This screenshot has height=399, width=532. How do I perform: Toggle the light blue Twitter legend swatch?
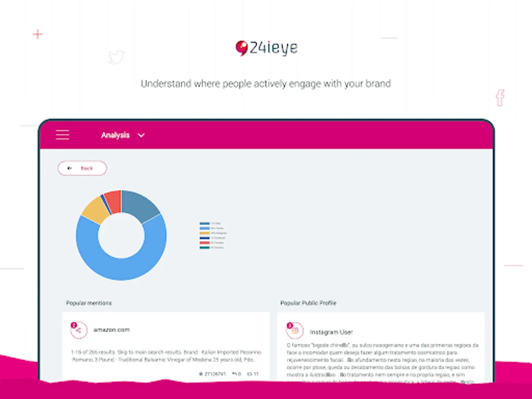click(x=204, y=228)
